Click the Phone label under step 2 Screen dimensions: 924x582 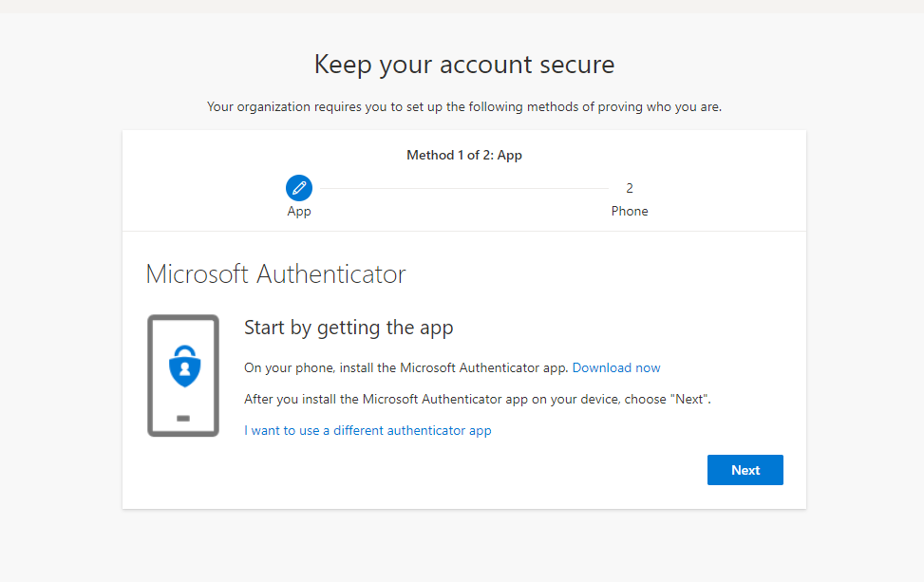coord(630,211)
